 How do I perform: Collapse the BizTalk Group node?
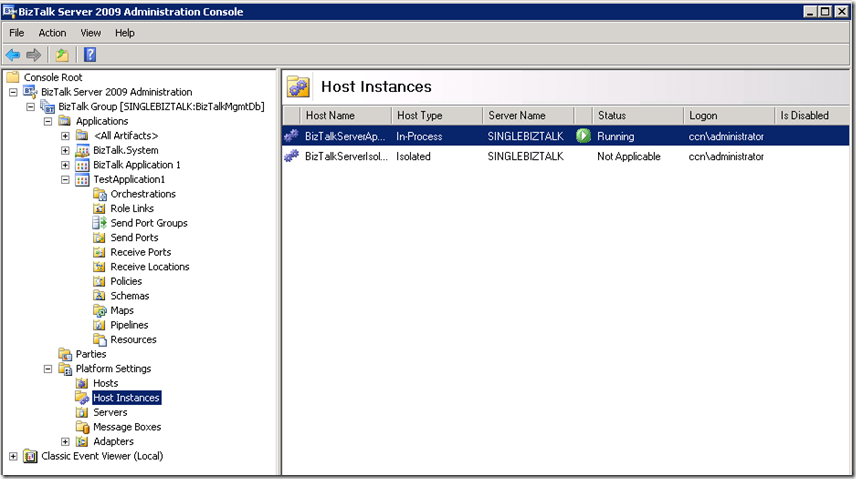tap(31, 107)
